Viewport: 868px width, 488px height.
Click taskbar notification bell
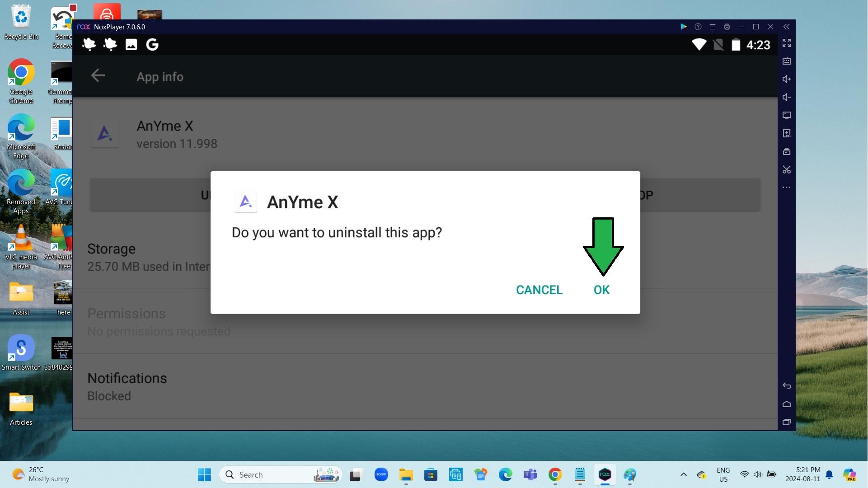[829, 474]
